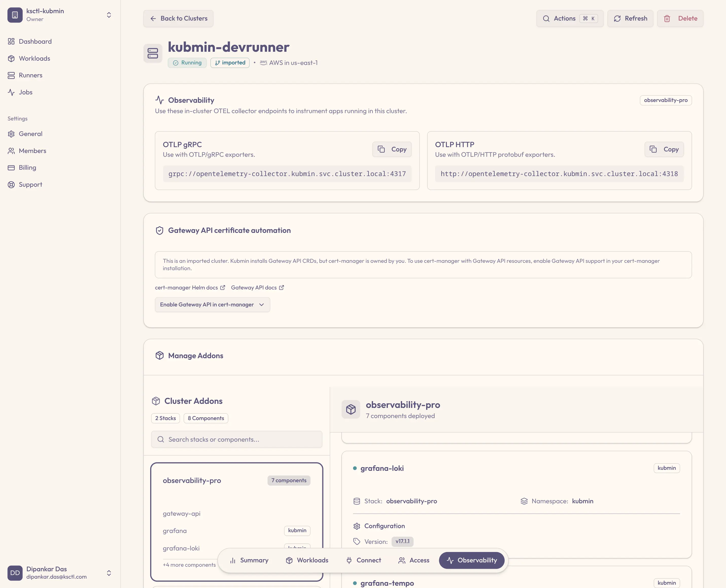Focus the Search stacks or components field
Viewport: 726px width, 588px height.
[x=237, y=439]
